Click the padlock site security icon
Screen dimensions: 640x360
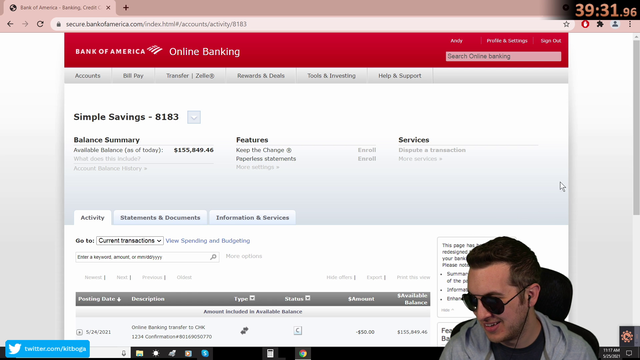[x=58, y=24]
